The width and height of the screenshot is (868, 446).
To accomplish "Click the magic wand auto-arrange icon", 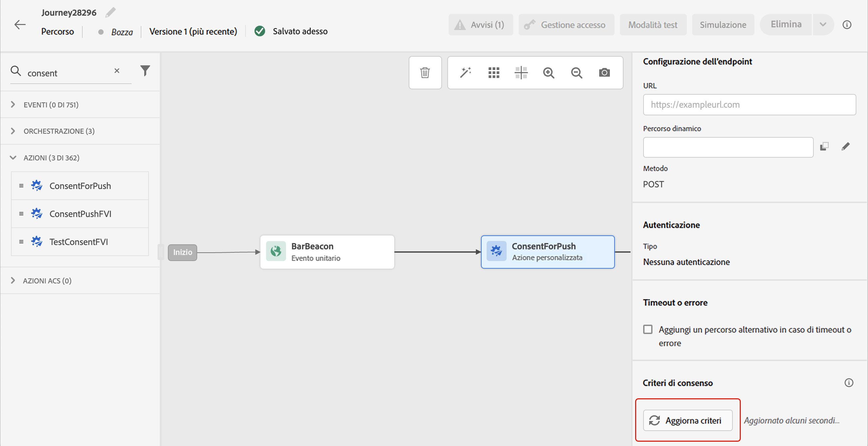I will (x=465, y=72).
